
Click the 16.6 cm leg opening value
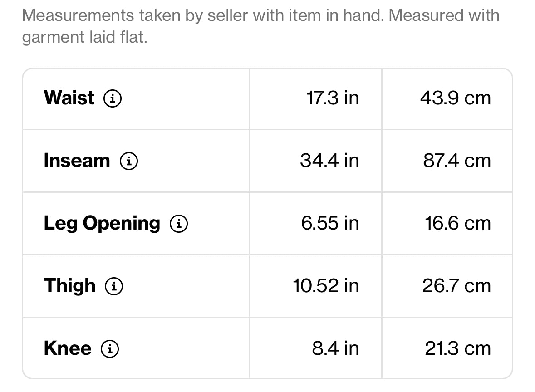(458, 224)
